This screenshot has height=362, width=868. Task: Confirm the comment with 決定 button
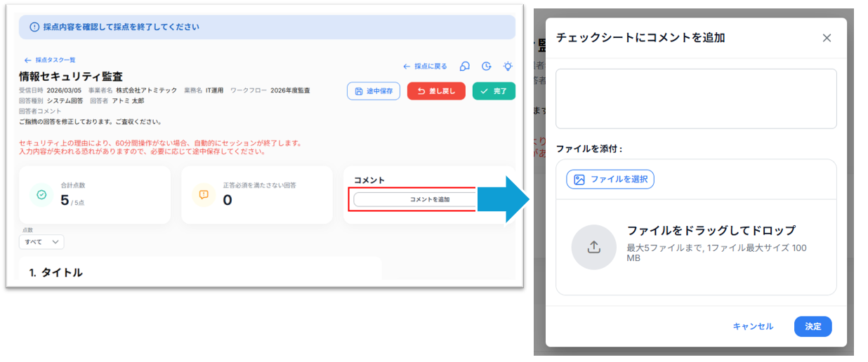click(x=813, y=326)
